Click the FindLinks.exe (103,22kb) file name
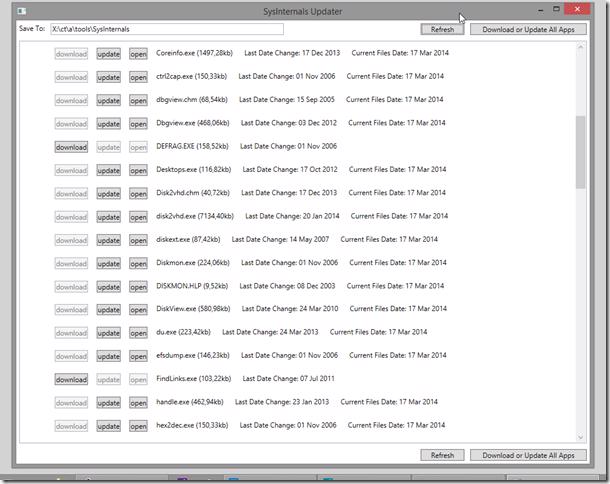 pyautogui.click(x=194, y=379)
